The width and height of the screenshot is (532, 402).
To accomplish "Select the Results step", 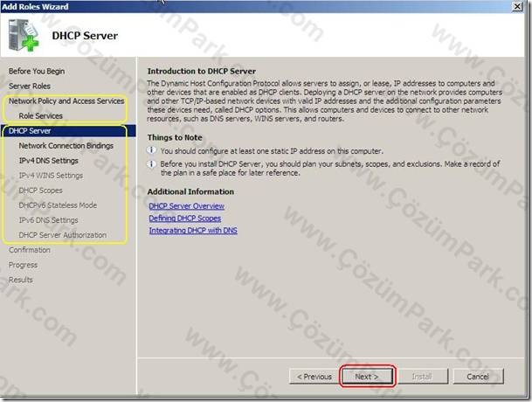I will pos(21,280).
